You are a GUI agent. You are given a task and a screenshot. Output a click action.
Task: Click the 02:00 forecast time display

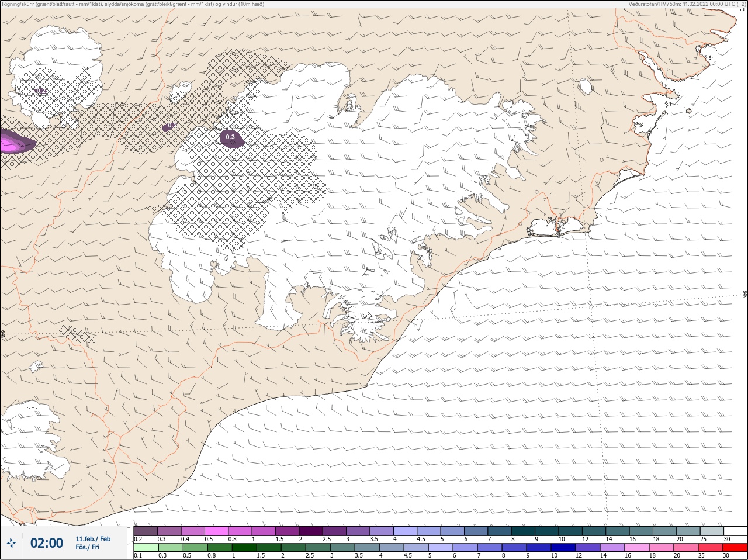tap(47, 543)
